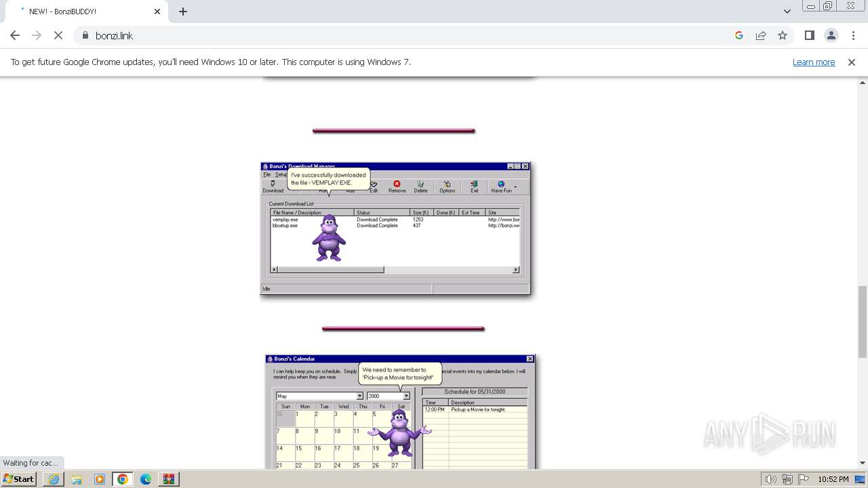Share this page using the share icon
This screenshot has width=868, height=488.
[x=761, y=35]
